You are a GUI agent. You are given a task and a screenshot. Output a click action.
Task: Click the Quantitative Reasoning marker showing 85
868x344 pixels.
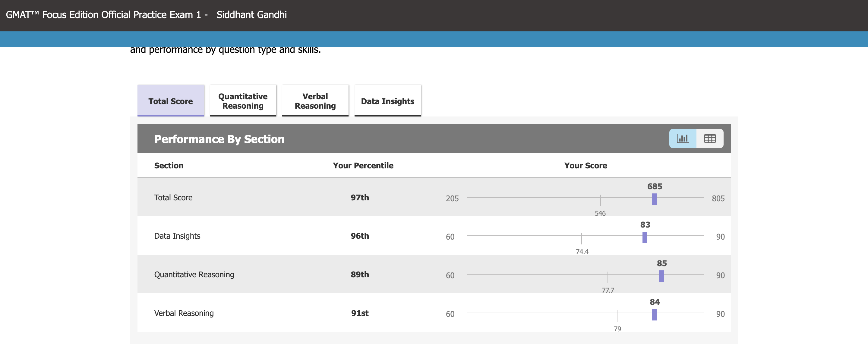tap(661, 276)
